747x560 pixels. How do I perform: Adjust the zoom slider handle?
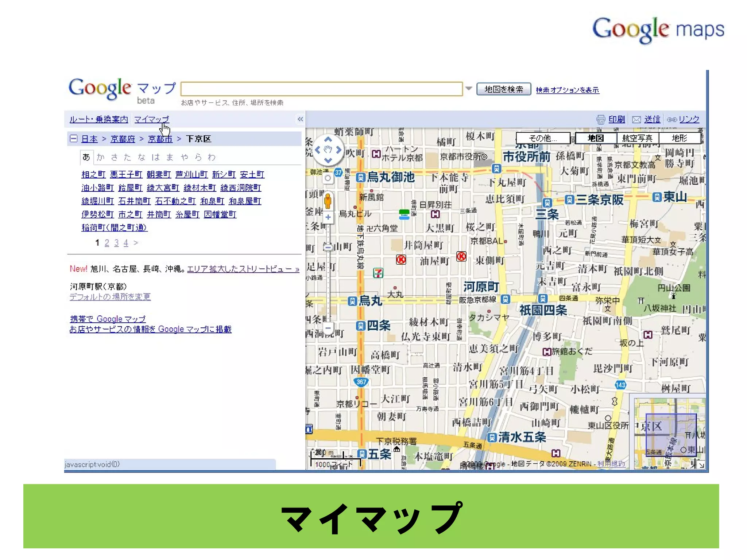[x=328, y=248]
